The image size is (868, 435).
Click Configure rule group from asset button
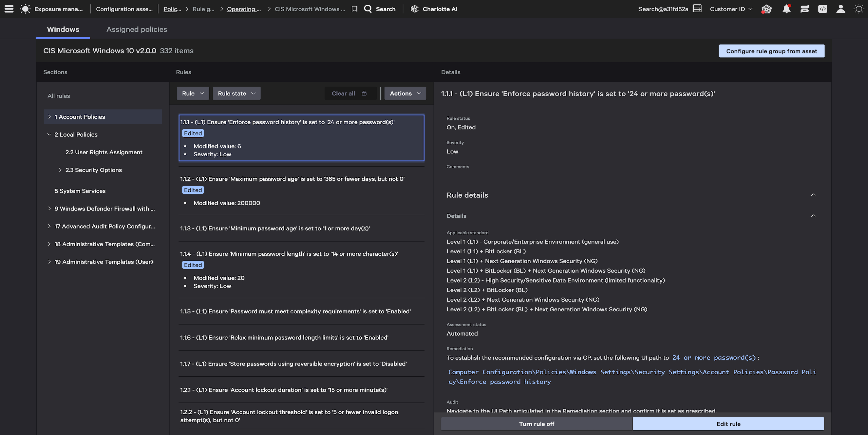(772, 51)
